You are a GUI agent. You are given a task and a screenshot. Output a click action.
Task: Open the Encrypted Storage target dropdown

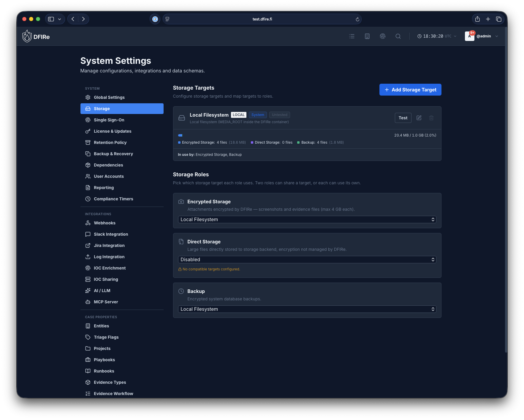coord(307,219)
